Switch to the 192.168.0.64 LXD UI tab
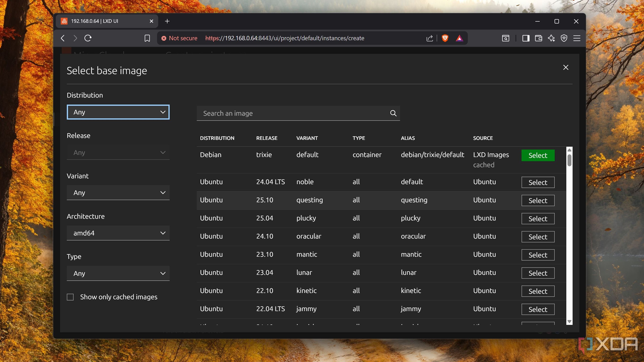This screenshot has width=644, height=362. 107,21
